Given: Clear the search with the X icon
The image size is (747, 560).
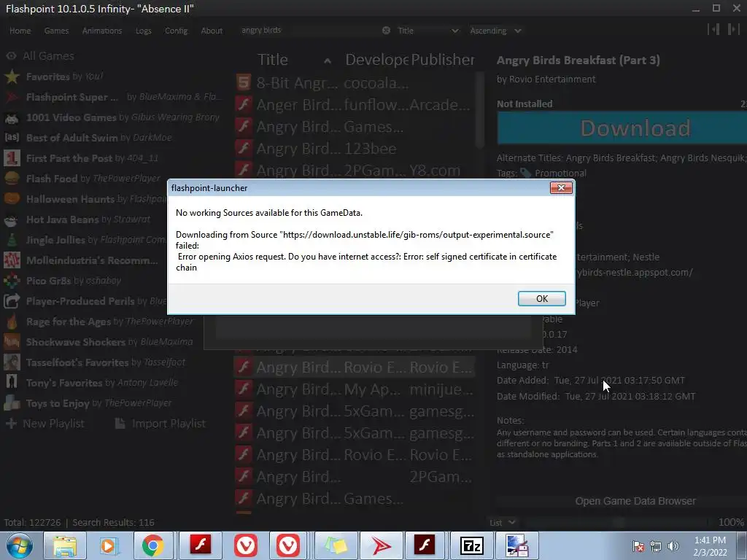Looking at the screenshot, I should (x=387, y=31).
